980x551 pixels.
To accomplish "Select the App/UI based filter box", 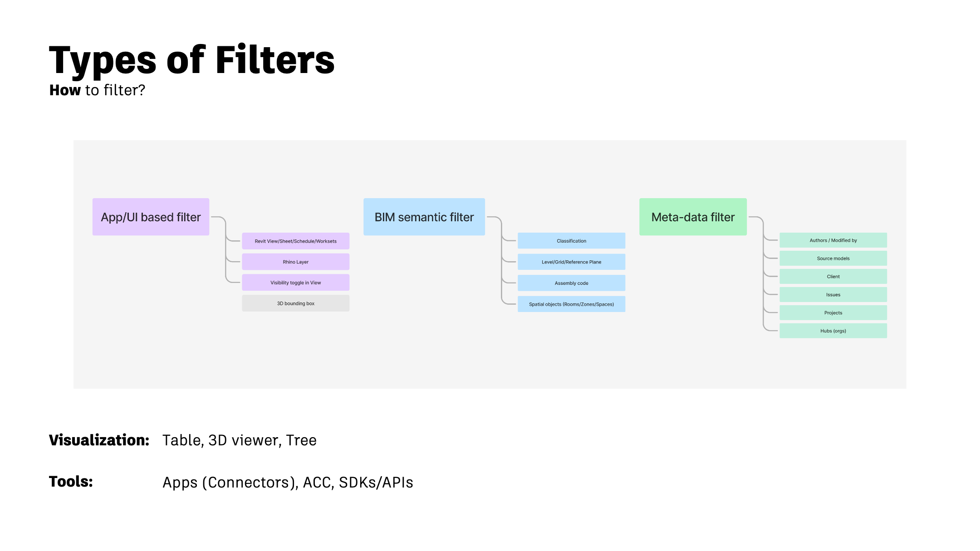I will [151, 217].
